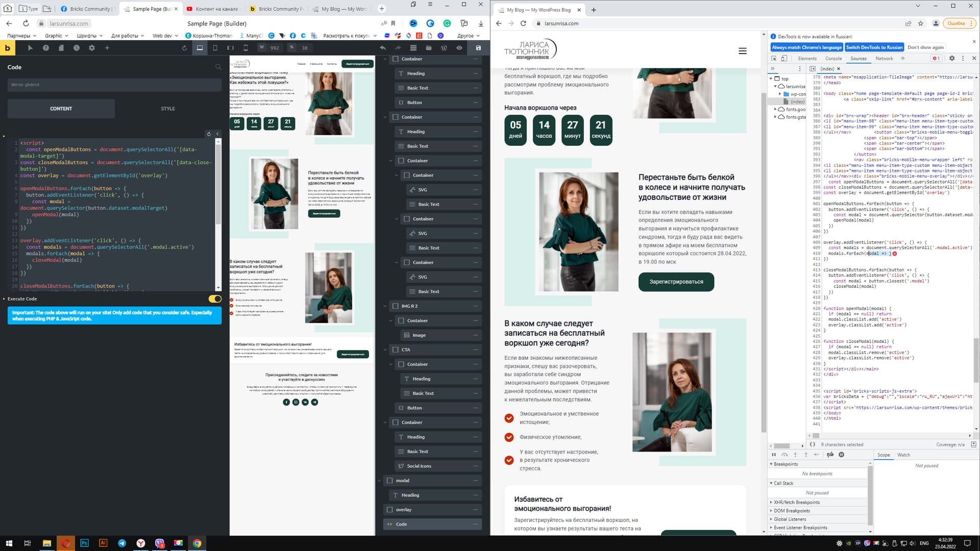Screen dimensions: 980x551
Task: Click Always match Chrome's language button
Action: pyautogui.click(x=806, y=47)
